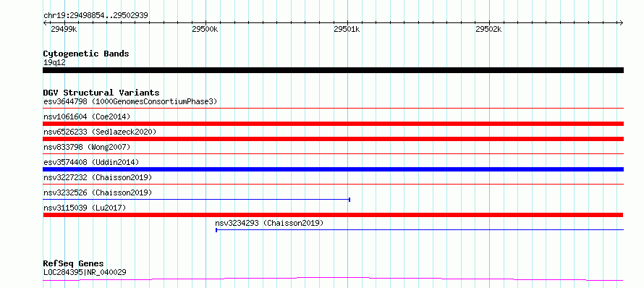
Task: Click the magenta LOC284395 gene line
Action: (x=333, y=279)
